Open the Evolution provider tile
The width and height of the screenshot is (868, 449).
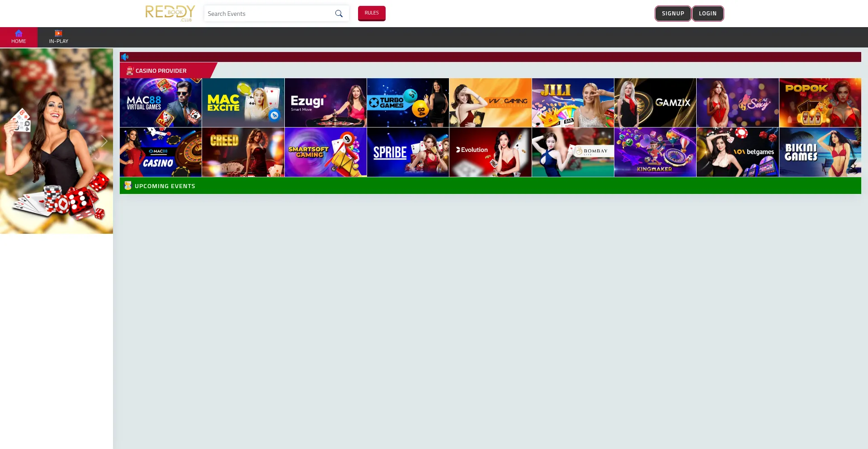tap(491, 152)
